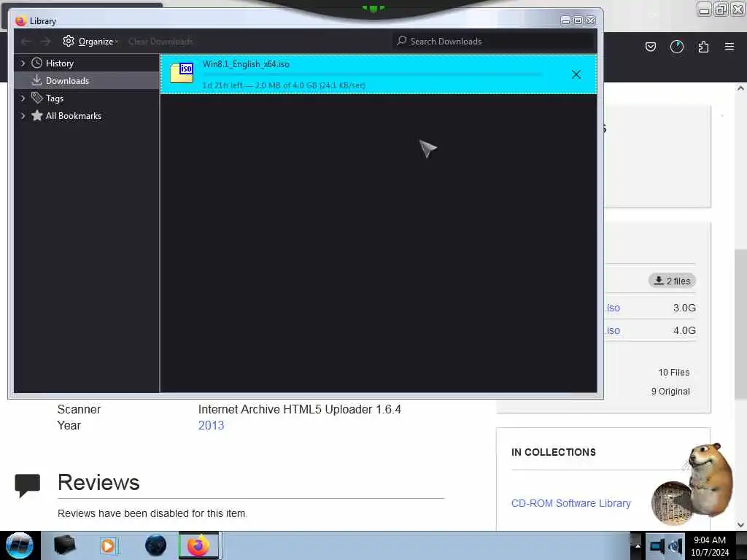Click the Reviews speech bubble icon
Viewport: 747px width, 560px height.
pyautogui.click(x=27, y=485)
